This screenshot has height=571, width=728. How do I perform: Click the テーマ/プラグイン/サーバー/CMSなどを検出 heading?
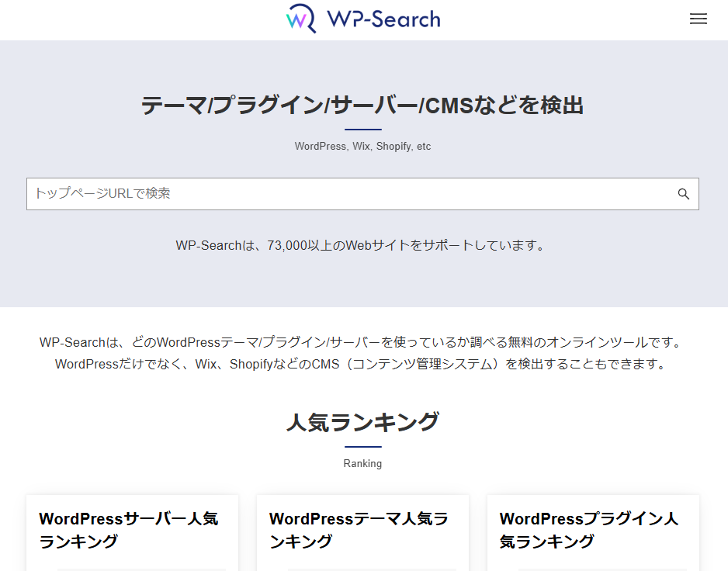pos(362,106)
